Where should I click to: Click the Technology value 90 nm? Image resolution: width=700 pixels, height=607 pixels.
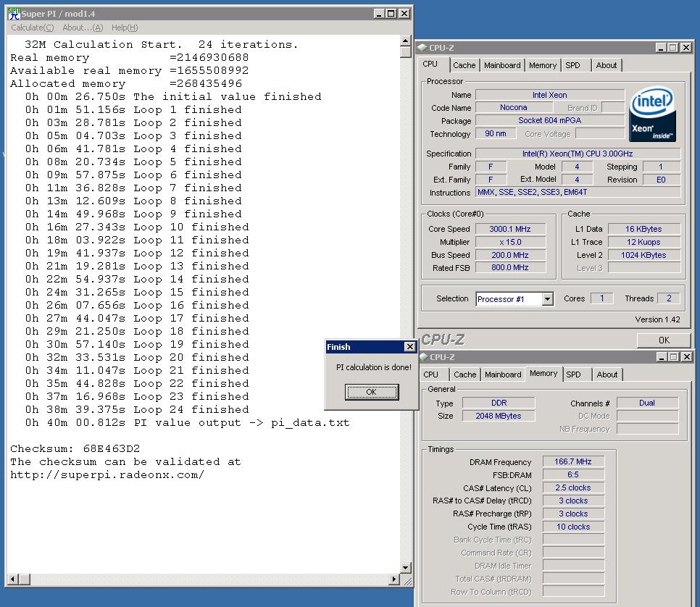(x=496, y=133)
